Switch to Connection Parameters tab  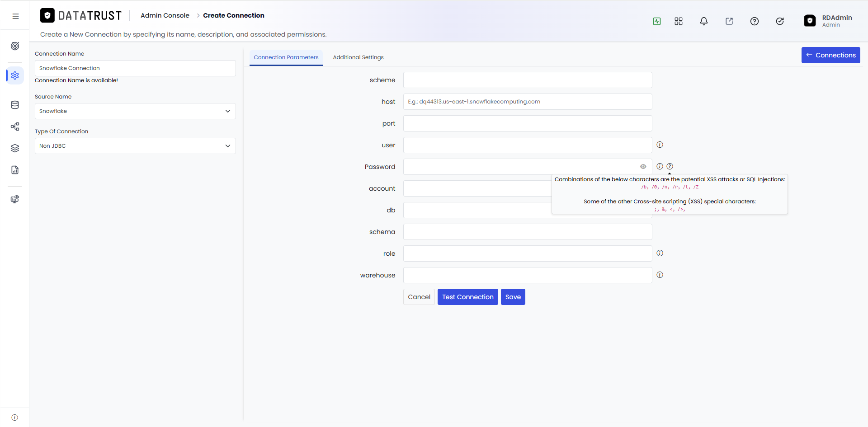(x=286, y=57)
